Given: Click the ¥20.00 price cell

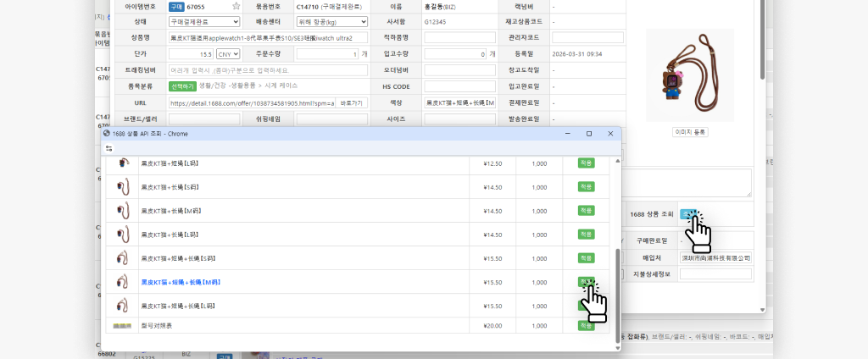Looking at the screenshot, I should pyautogui.click(x=492, y=326).
